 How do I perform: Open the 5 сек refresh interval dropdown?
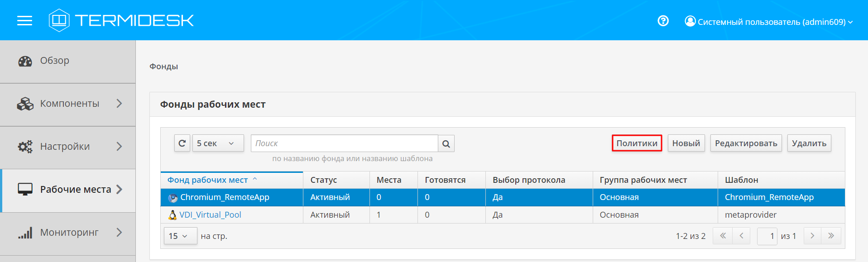pos(218,143)
